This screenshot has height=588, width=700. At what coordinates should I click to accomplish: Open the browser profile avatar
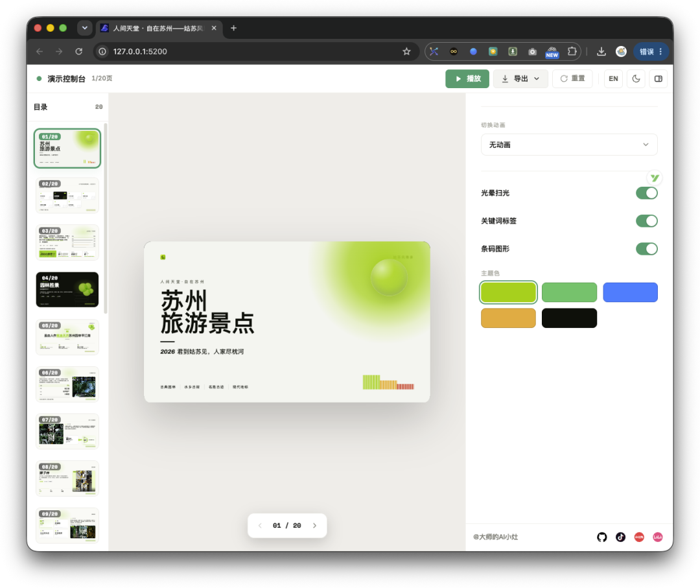[x=621, y=51]
